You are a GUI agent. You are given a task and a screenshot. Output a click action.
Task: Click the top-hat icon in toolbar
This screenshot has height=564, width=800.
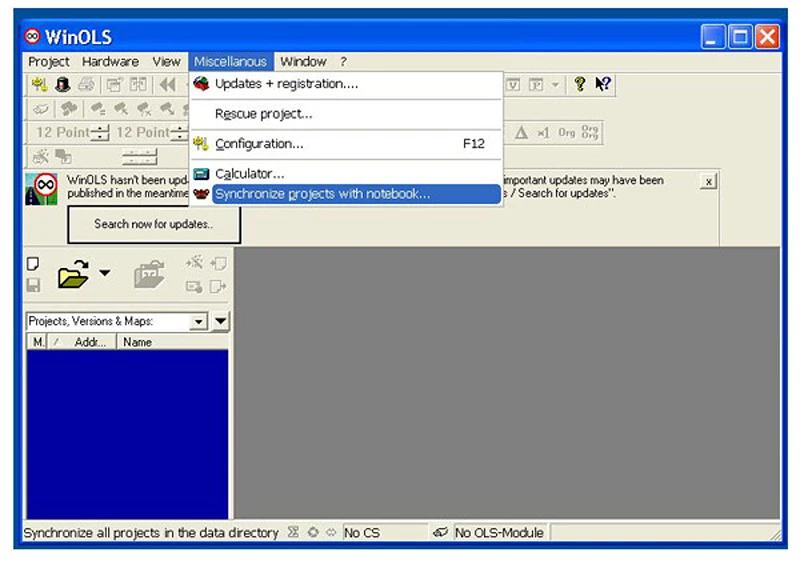click(63, 84)
